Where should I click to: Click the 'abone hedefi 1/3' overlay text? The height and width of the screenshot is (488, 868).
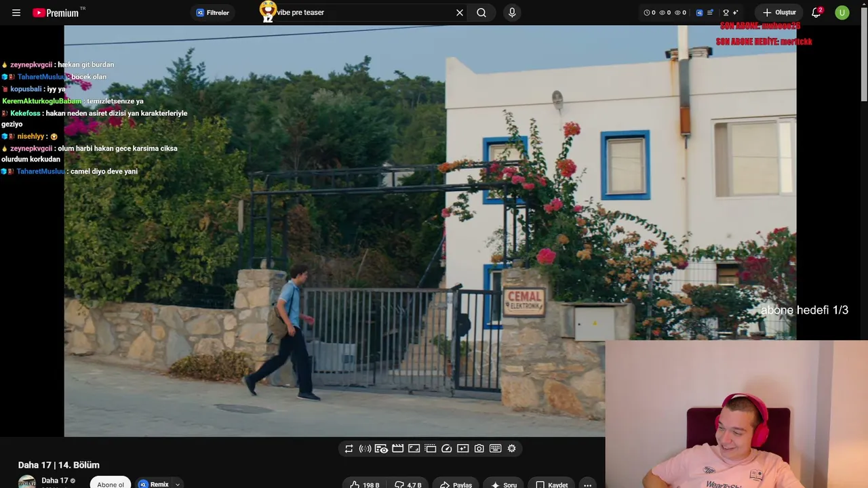tap(804, 310)
